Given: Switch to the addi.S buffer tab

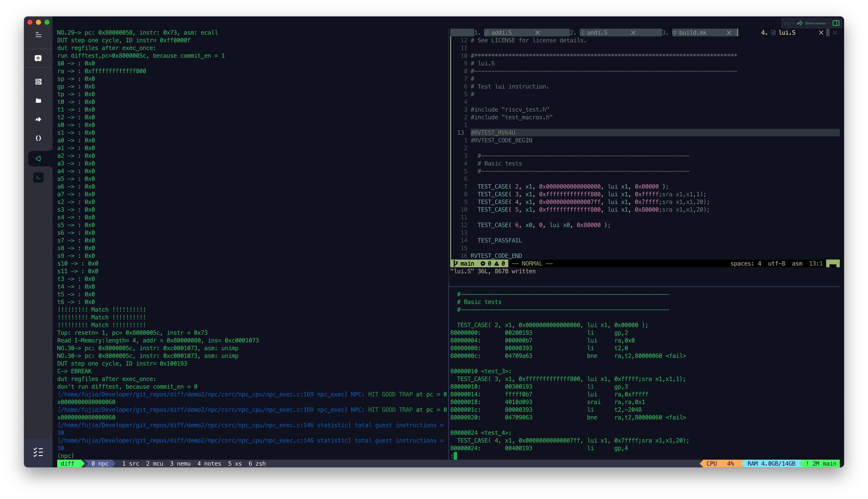Looking at the screenshot, I should coord(501,32).
